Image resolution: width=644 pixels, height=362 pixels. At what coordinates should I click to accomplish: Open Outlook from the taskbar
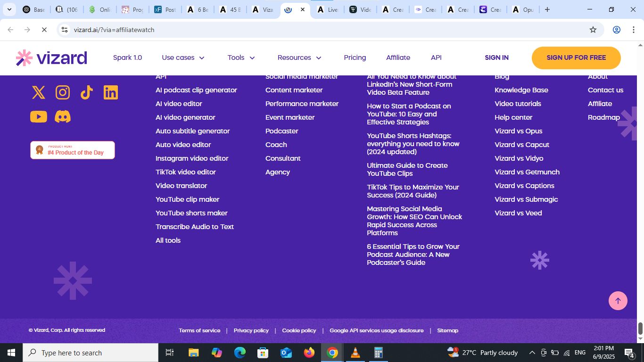click(286, 353)
